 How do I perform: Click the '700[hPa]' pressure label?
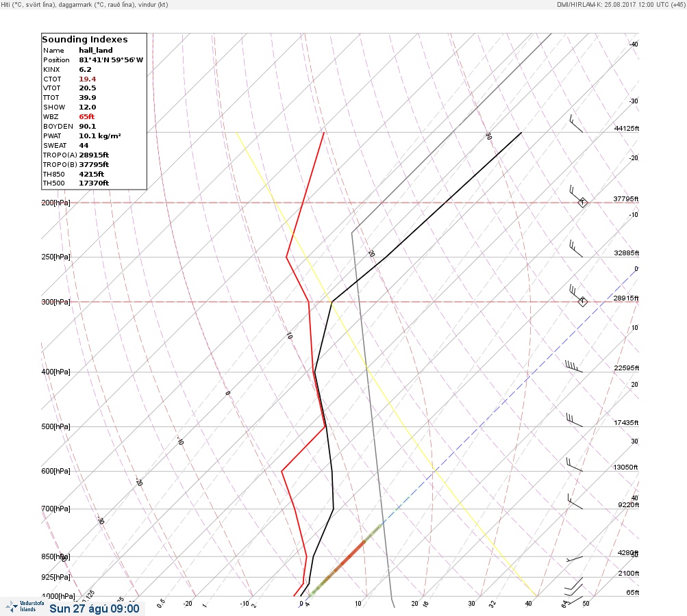pyautogui.click(x=55, y=509)
